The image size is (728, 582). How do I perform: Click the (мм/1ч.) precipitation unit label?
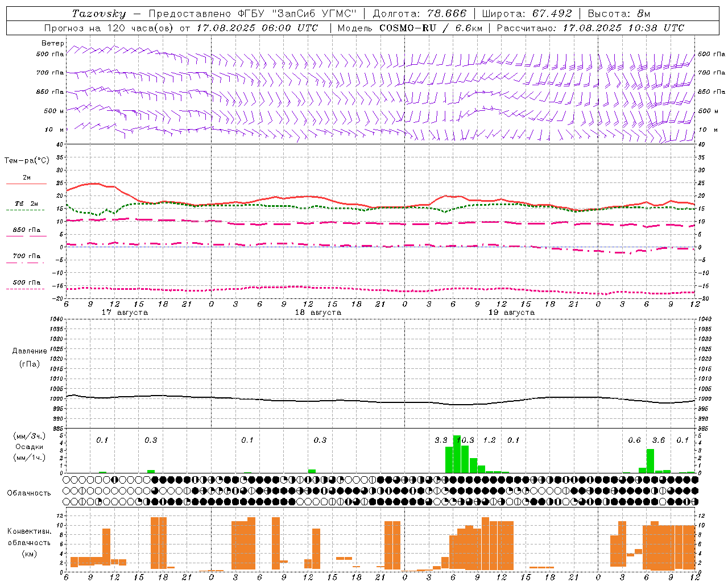pyautogui.click(x=30, y=457)
